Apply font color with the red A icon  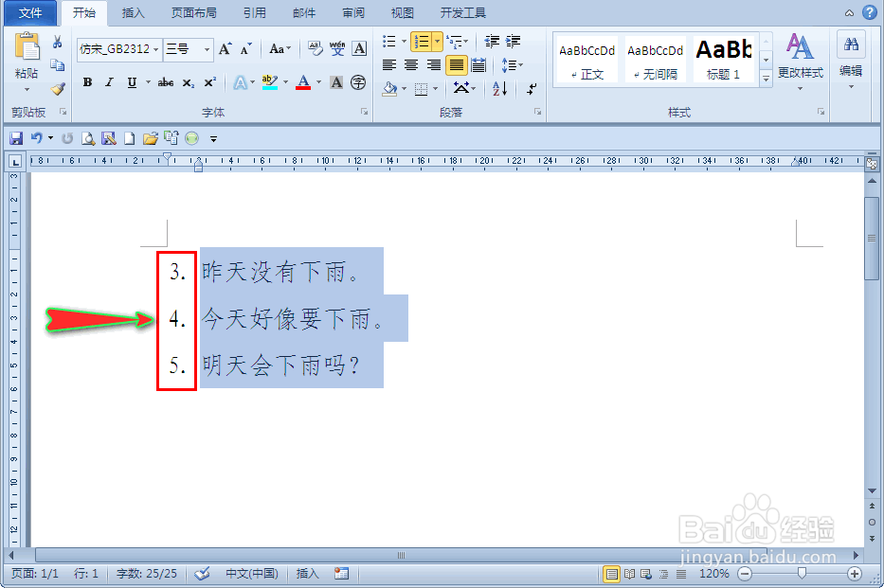coord(301,83)
